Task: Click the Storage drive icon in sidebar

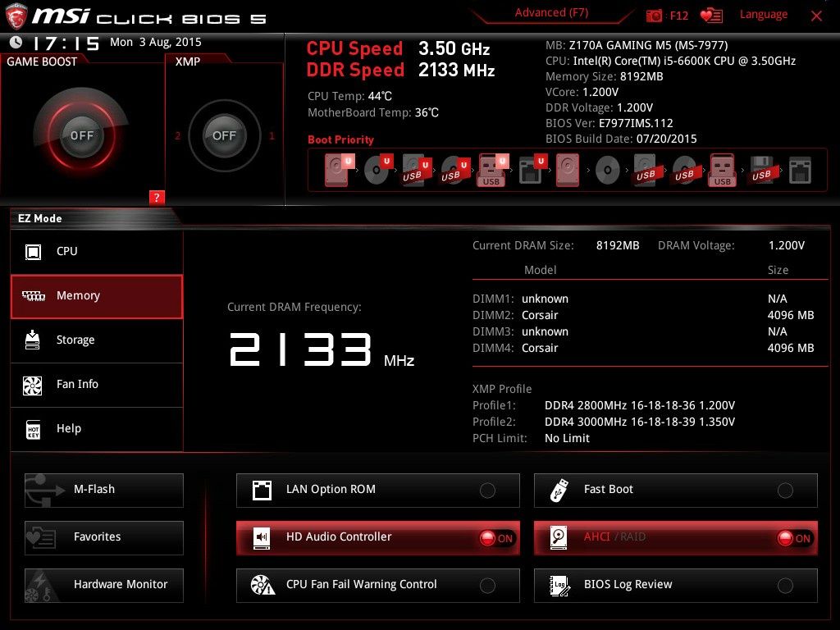Action: [33, 340]
